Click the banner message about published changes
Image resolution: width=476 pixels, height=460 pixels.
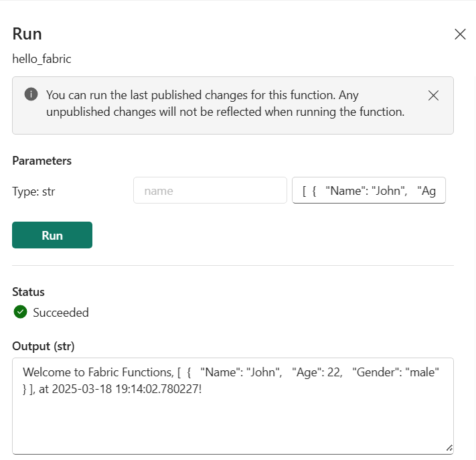click(x=225, y=103)
